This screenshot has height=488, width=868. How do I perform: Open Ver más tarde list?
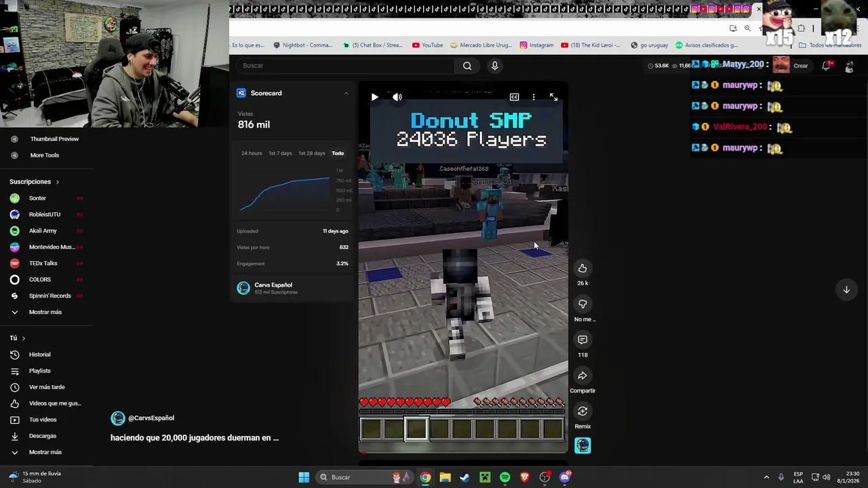(x=46, y=387)
